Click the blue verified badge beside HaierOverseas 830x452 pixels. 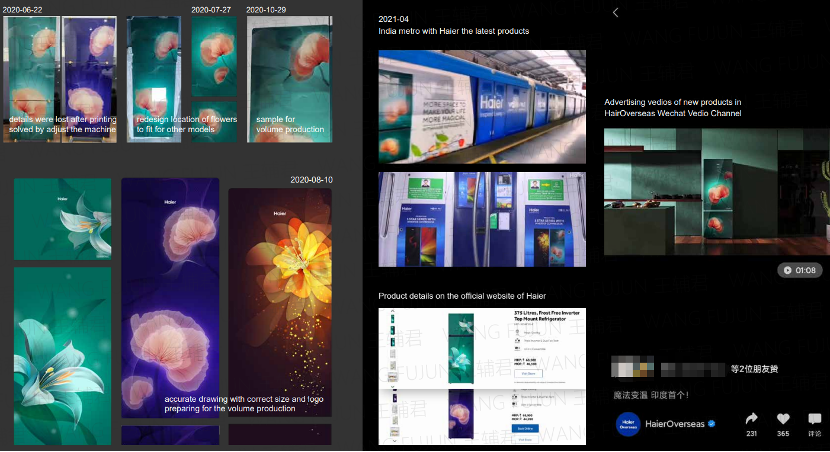711,423
